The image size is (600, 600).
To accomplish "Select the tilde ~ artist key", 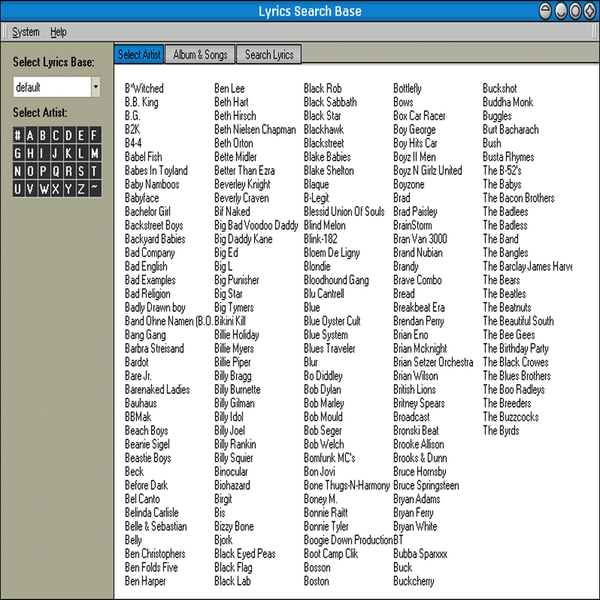I will coord(94,189).
